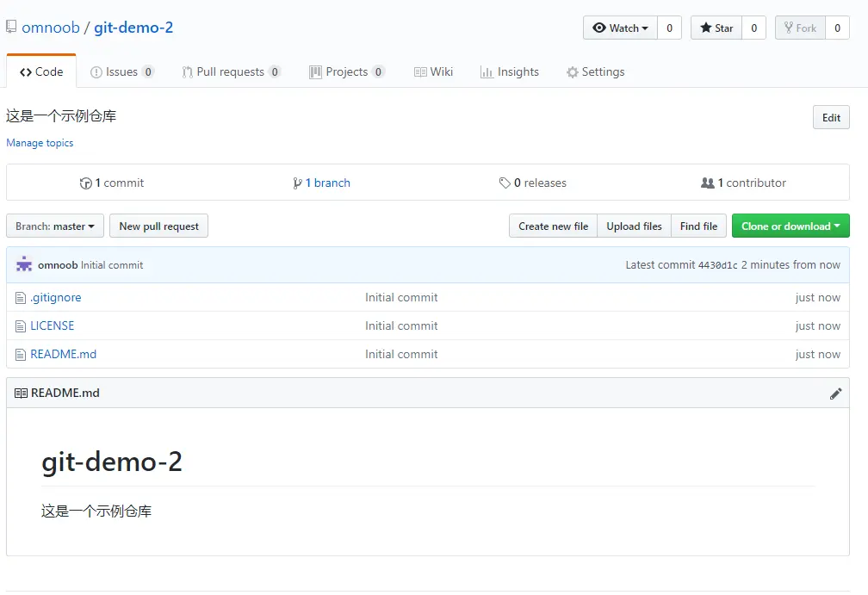
Task: Open the Branch: master dropdown
Action: [x=55, y=226]
